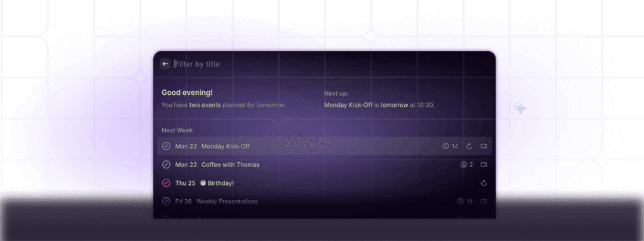This screenshot has width=644, height=241.
Task: Click the video icon on Coffee with Thomas
Action: point(484,165)
